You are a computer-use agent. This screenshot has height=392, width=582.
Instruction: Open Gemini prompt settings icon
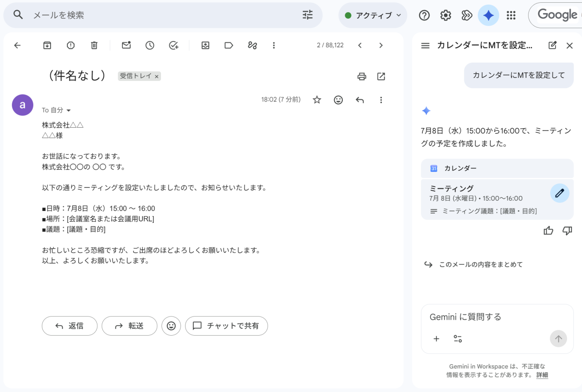[x=458, y=339]
